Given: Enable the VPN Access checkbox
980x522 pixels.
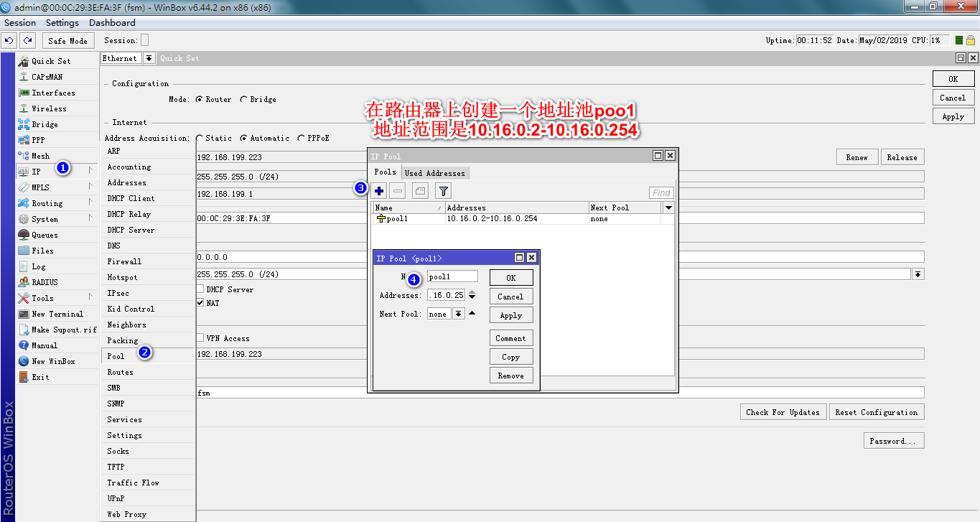Looking at the screenshot, I should click(200, 338).
